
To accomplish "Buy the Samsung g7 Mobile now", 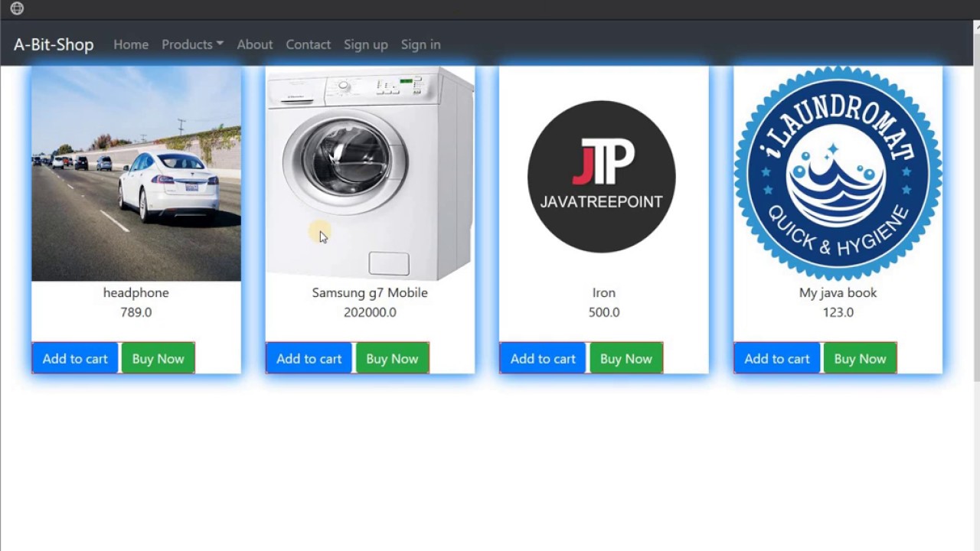I will [392, 358].
